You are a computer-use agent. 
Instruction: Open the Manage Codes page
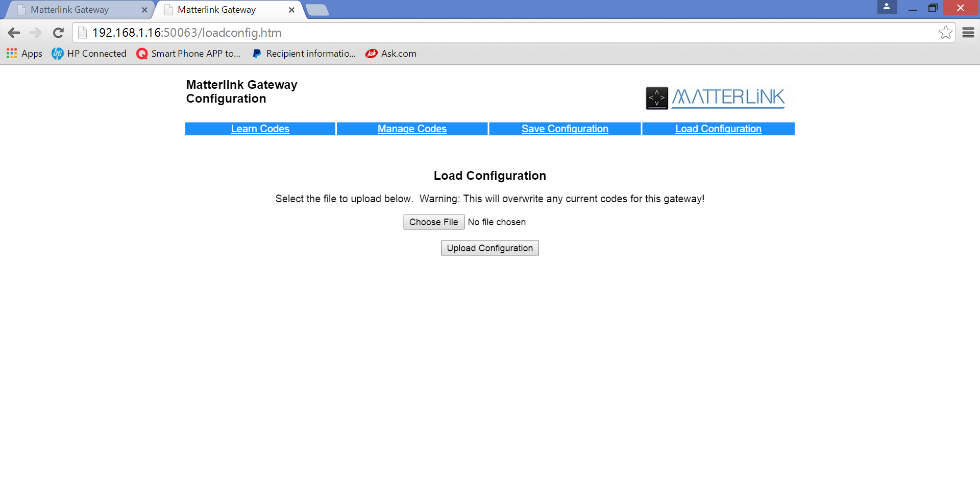[412, 129]
